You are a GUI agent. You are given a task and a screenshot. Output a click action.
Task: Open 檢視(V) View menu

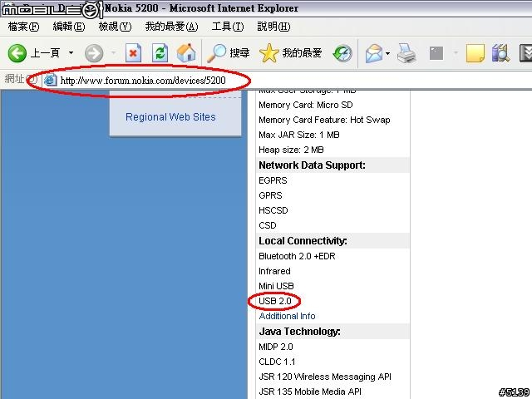click(115, 27)
